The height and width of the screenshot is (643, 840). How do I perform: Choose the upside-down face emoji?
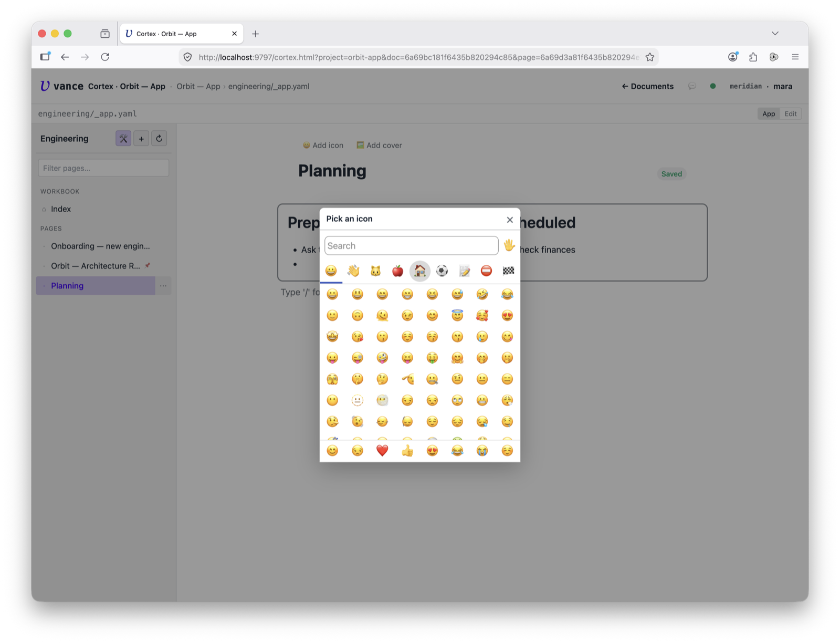click(x=358, y=315)
